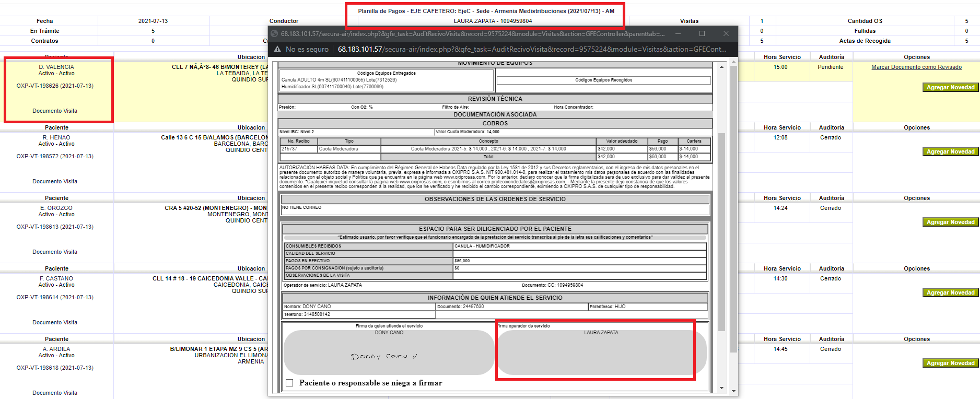The width and height of the screenshot is (980, 399).
Task: Click the LAURA ZAPATA operator signature area
Action: click(601, 353)
